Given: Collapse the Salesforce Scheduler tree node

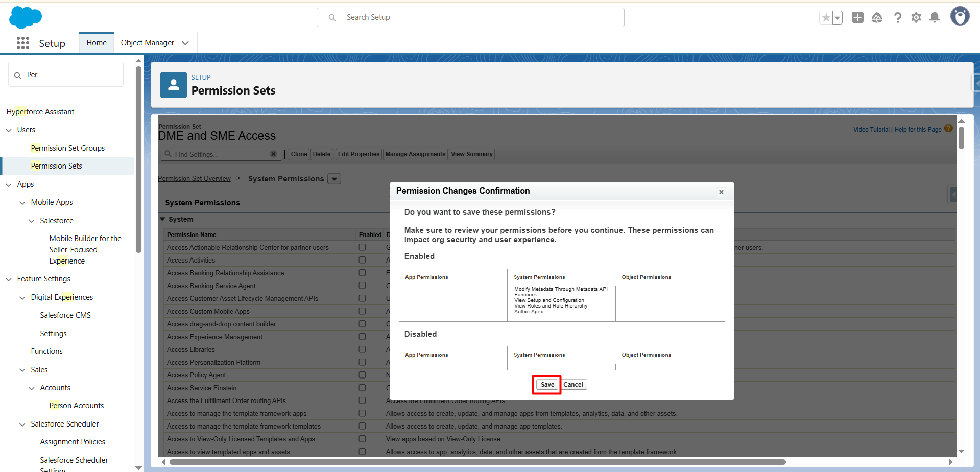Looking at the screenshot, I should (x=22, y=424).
